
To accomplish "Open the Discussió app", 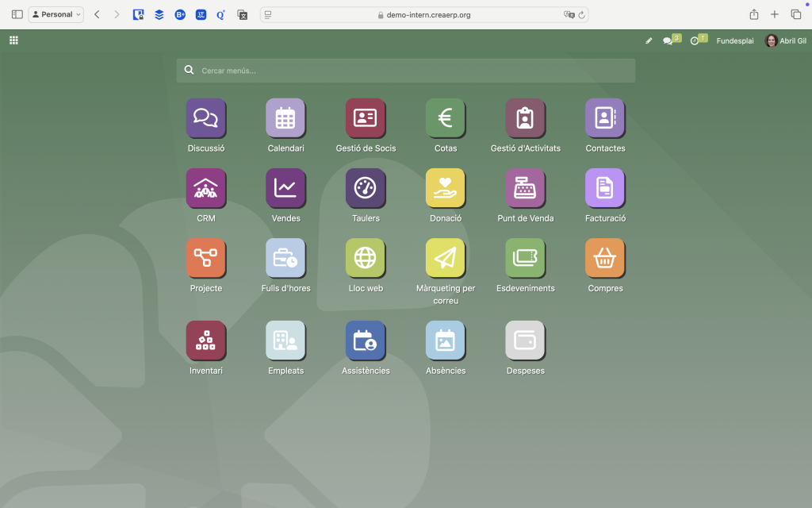I will pyautogui.click(x=206, y=118).
